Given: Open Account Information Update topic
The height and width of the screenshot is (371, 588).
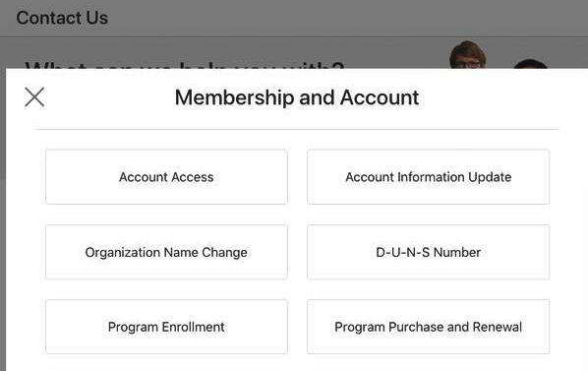Looking at the screenshot, I should click(x=429, y=177).
